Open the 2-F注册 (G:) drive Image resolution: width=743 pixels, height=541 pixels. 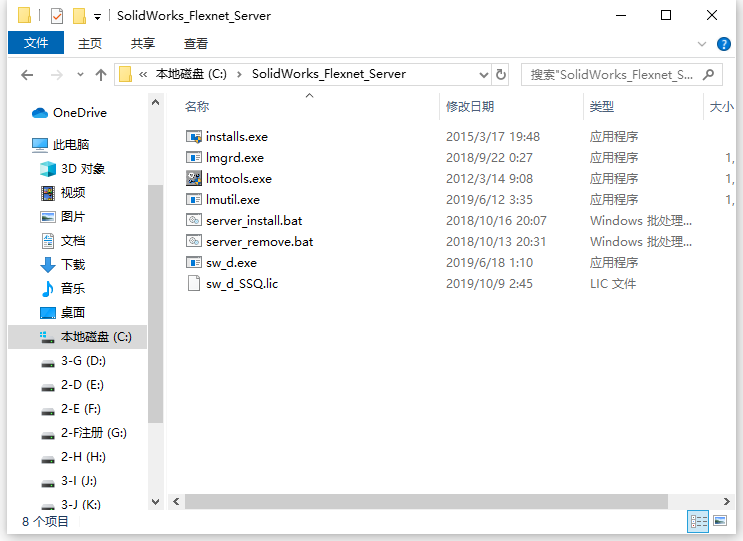[83, 433]
